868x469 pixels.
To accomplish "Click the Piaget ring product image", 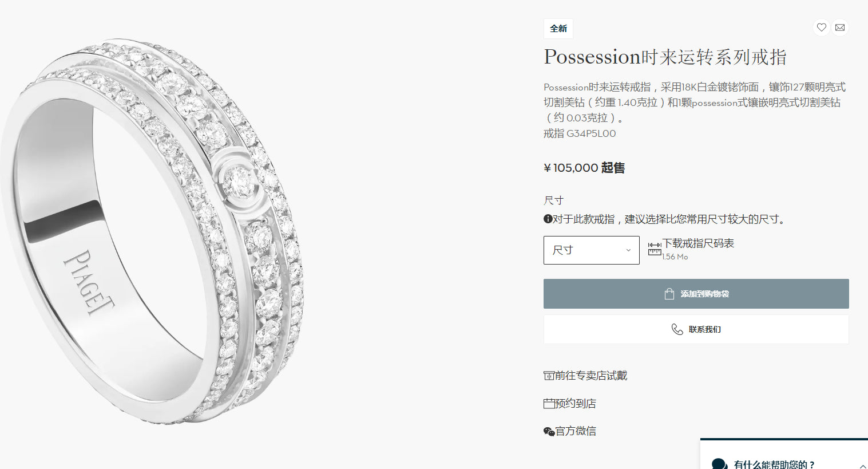I will [152, 232].
